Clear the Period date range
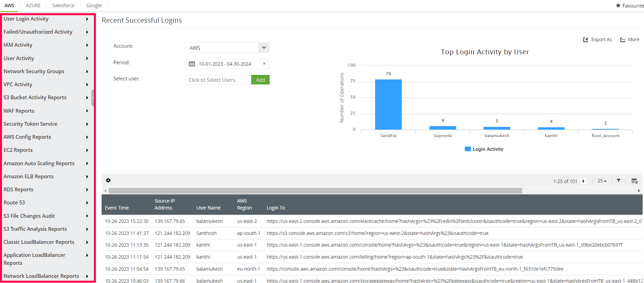Image resolution: width=644 pixels, height=283 pixels. click(x=264, y=64)
